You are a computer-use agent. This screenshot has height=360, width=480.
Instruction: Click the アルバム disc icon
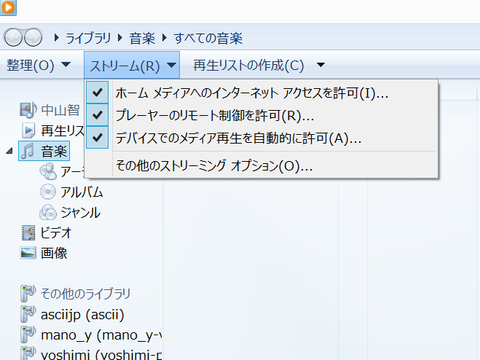pyautogui.click(x=48, y=192)
